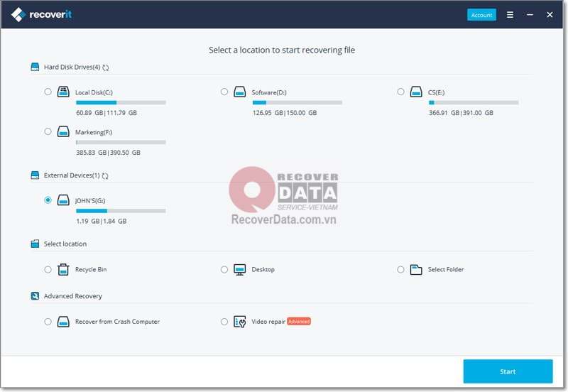Choose the Desktop radio button

(224, 270)
